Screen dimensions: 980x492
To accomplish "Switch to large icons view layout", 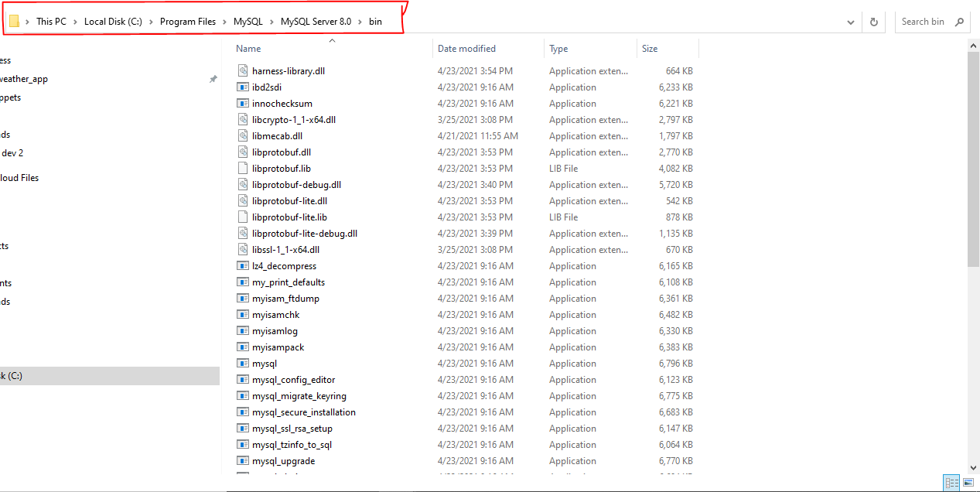I will [x=968, y=483].
